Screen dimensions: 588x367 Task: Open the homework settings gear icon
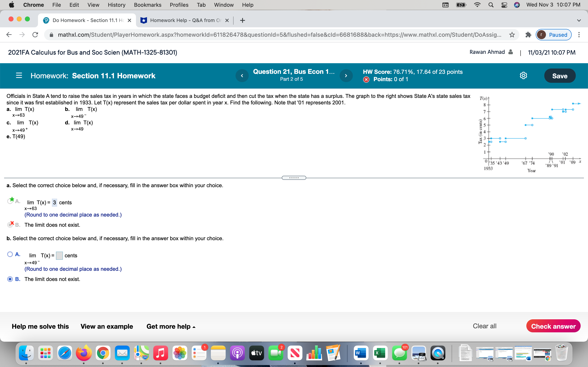tap(523, 75)
